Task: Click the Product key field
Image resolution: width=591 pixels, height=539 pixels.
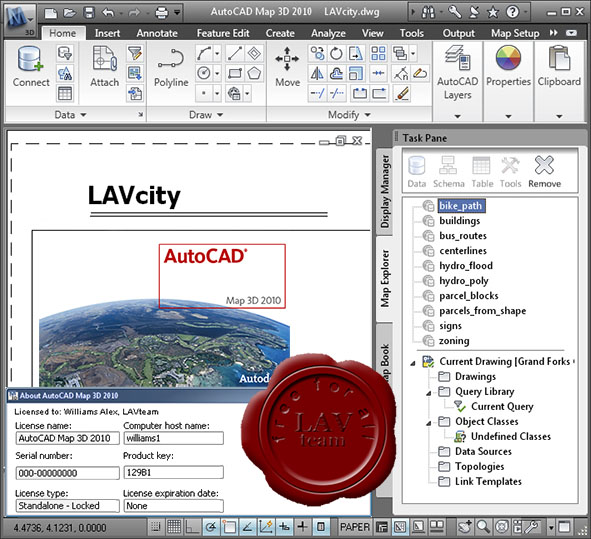Action: click(x=173, y=472)
